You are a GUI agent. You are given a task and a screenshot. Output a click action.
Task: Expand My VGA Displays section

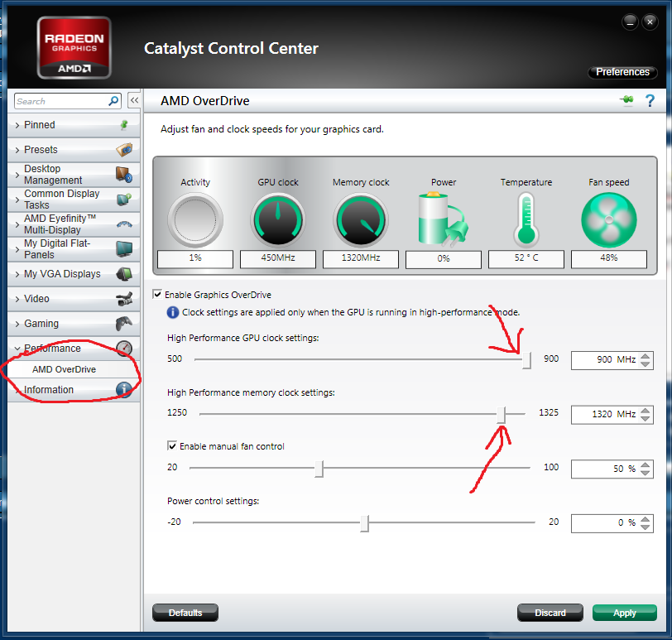(74, 274)
